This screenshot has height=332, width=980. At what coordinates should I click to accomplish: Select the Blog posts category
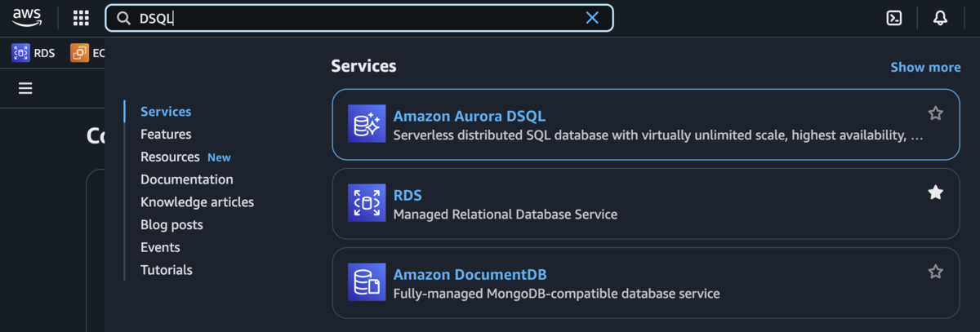tap(171, 224)
